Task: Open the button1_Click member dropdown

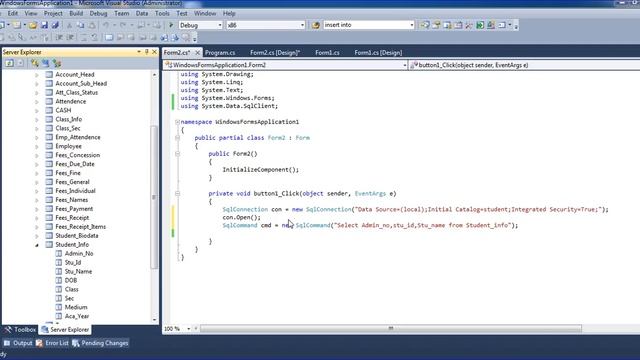Action: (524, 65)
